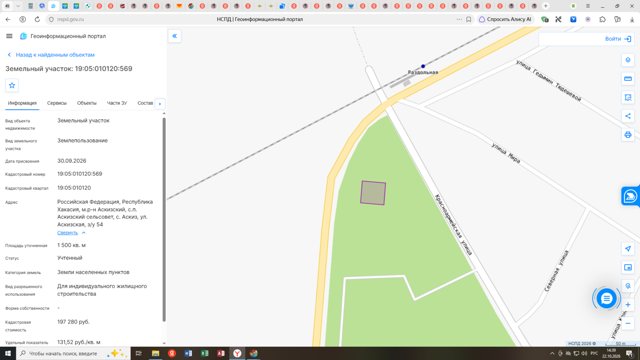Open File Explorer from taskbar
The width and height of the screenshot is (640, 360).
pyautogui.click(x=156, y=353)
